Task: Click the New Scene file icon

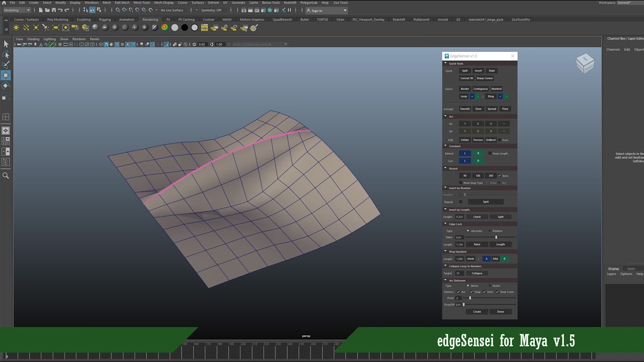Action: point(41,10)
